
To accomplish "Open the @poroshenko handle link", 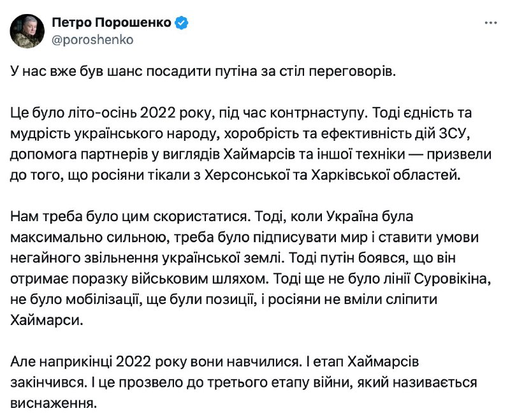I will (92, 40).
